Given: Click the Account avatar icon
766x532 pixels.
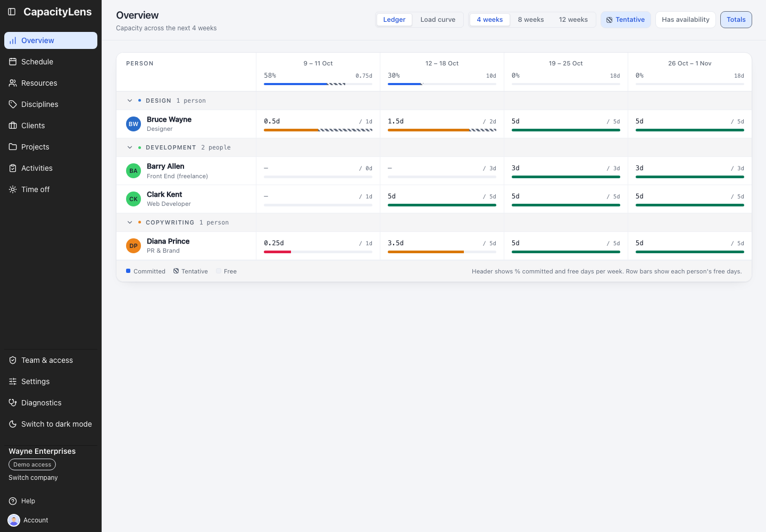Looking at the screenshot, I should click(x=14, y=520).
